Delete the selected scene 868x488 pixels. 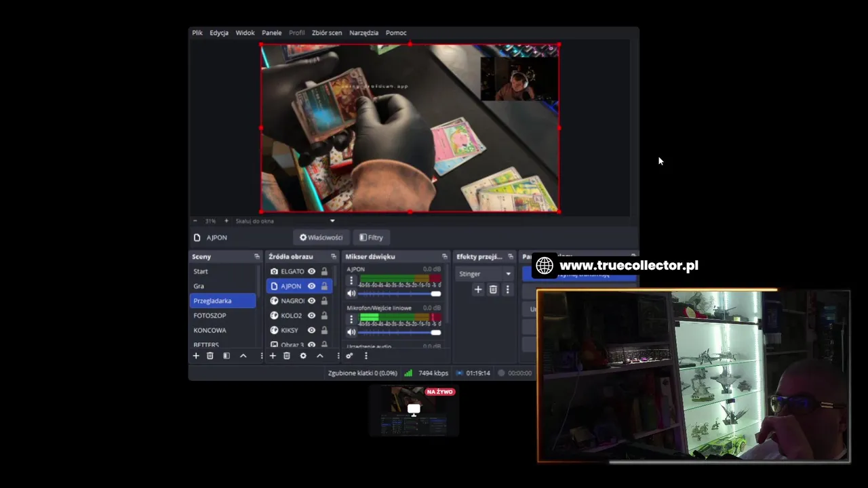210,356
